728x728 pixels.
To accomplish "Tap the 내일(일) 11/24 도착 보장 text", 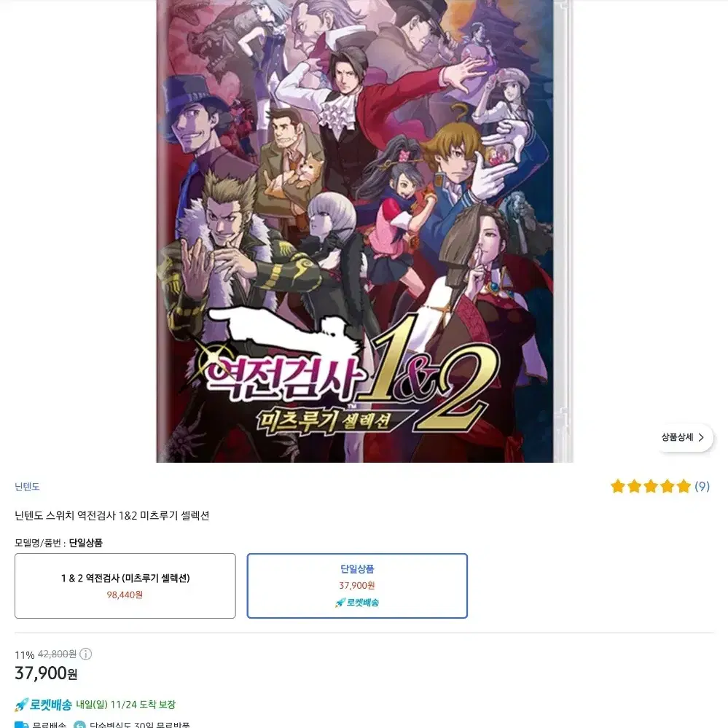I will 126,705.
